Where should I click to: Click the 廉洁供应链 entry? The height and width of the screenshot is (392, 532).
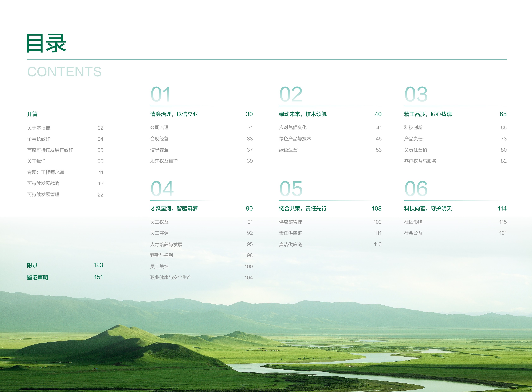(x=290, y=244)
